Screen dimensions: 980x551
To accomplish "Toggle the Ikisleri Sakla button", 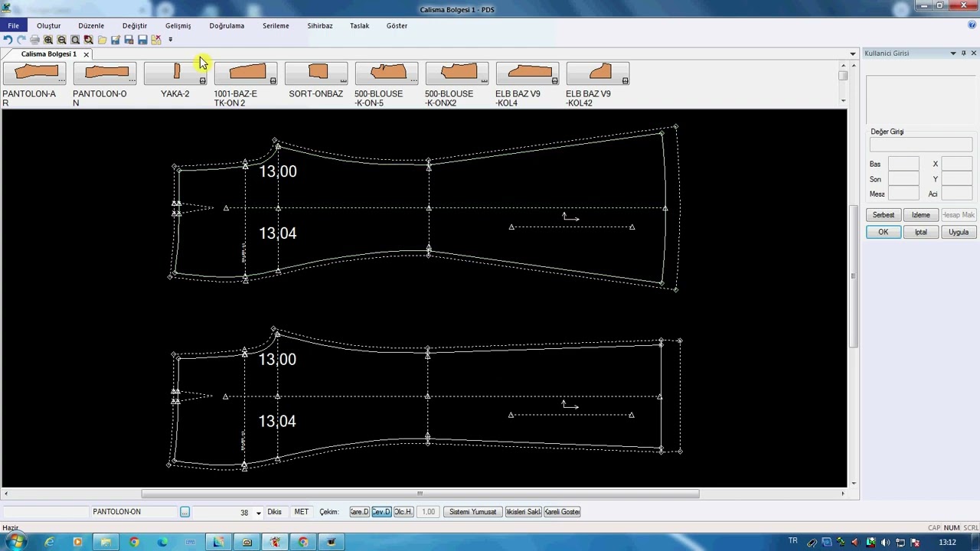I will click(524, 512).
